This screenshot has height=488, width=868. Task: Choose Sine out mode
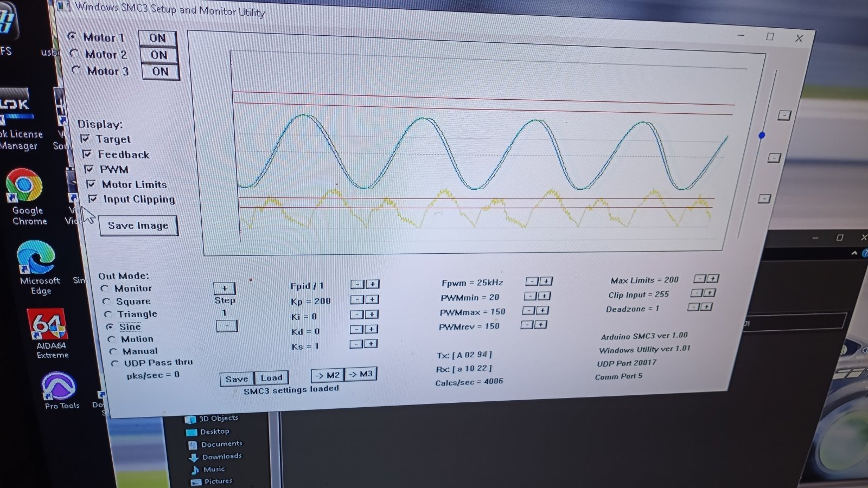point(110,326)
